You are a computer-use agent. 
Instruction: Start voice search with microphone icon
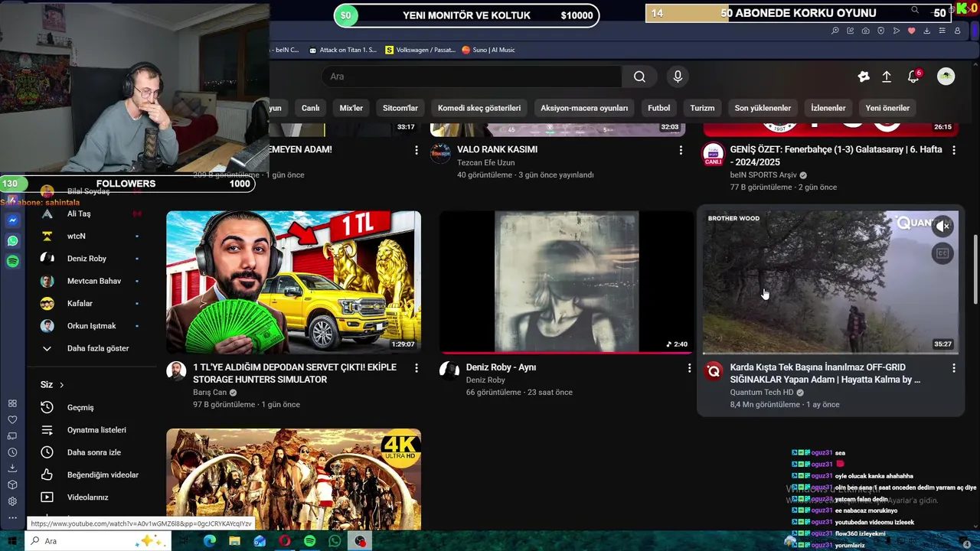click(x=678, y=77)
